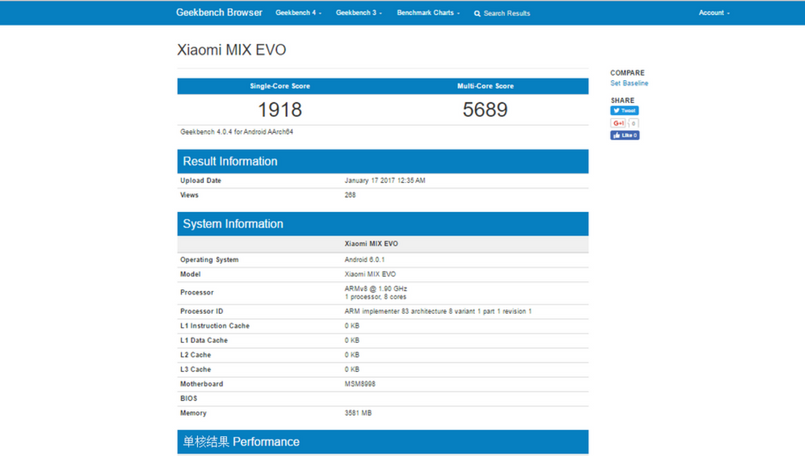Click the Multi-Core Score header
This screenshot has height=456, width=805.
(485, 86)
